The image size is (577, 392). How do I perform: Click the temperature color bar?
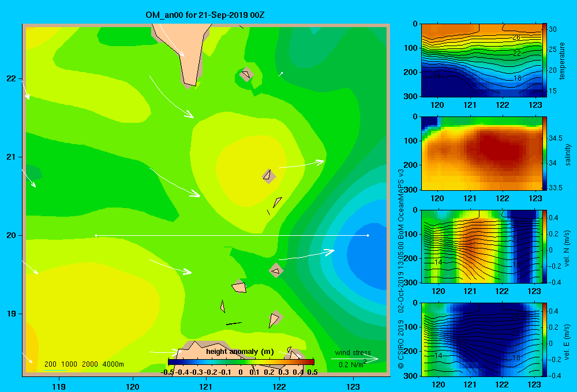coord(545,61)
